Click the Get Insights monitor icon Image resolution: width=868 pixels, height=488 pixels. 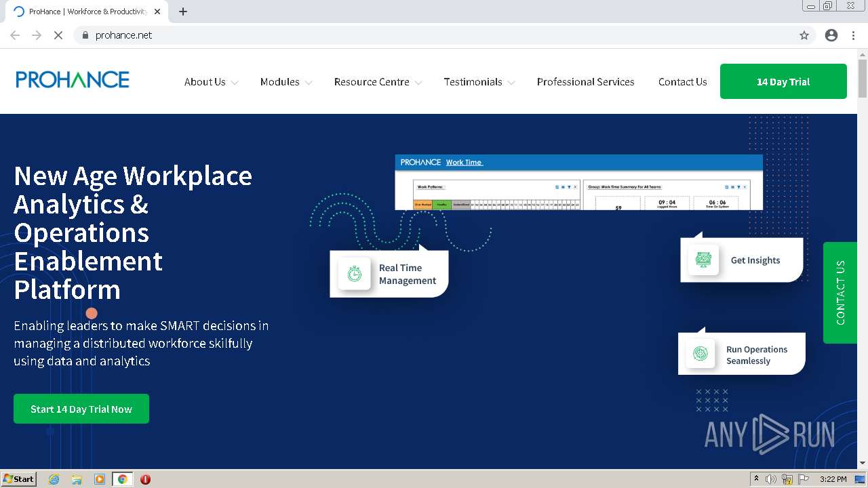(x=703, y=260)
